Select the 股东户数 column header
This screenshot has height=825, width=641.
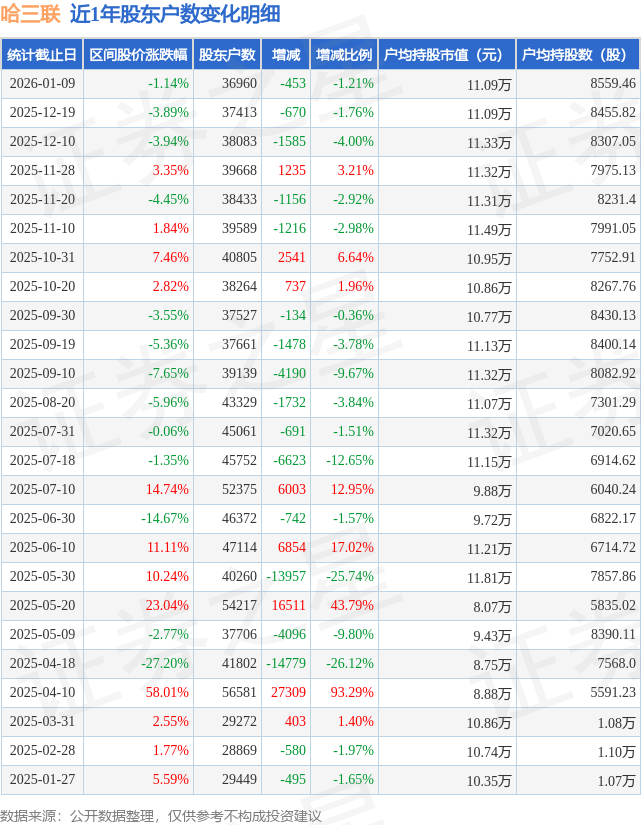pyautogui.click(x=227, y=55)
